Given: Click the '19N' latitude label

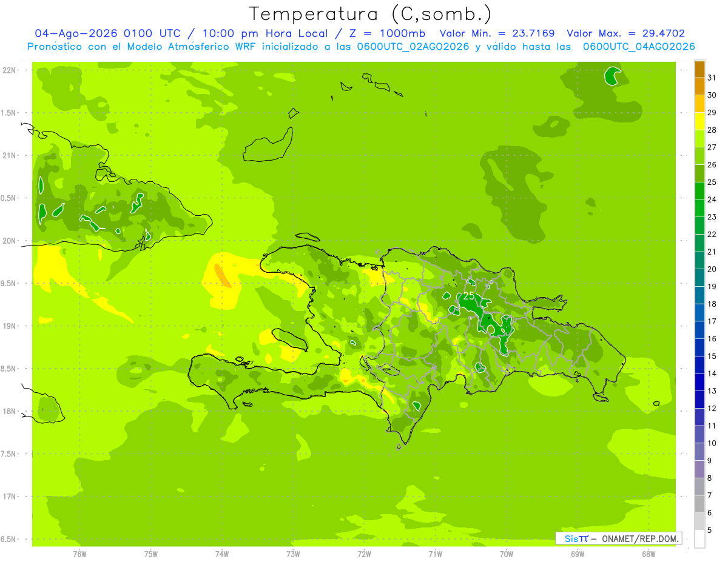Looking at the screenshot, I should click(x=8, y=326).
